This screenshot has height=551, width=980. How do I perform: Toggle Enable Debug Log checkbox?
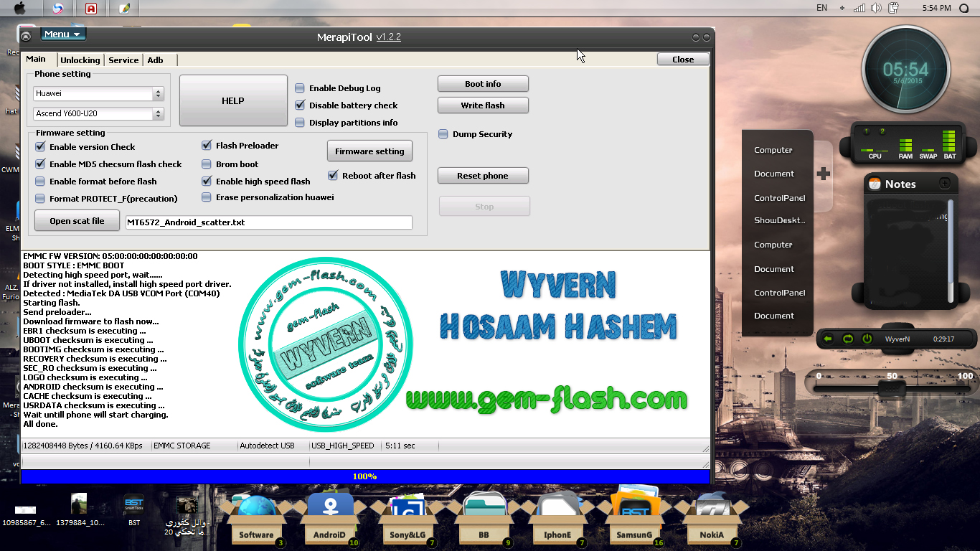pos(300,88)
